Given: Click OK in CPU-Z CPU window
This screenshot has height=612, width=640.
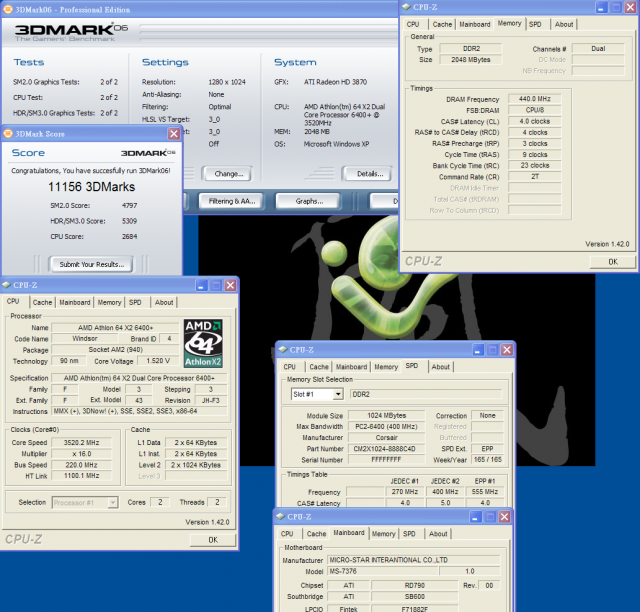Looking at the screenshot, I should click(x=213, y=540).
